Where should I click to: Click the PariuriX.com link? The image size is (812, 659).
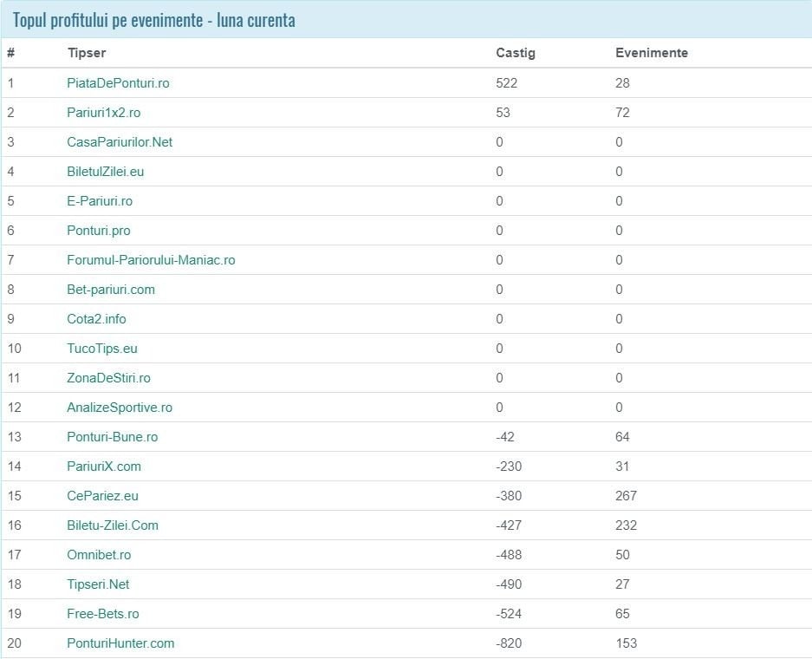coord(104,467)
